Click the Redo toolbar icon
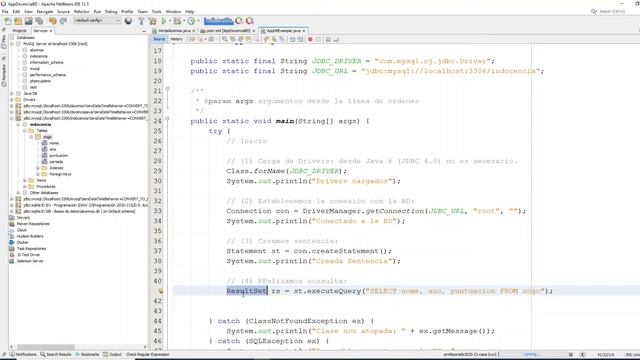This screenshot has height=360, width=640. point(63,20)
